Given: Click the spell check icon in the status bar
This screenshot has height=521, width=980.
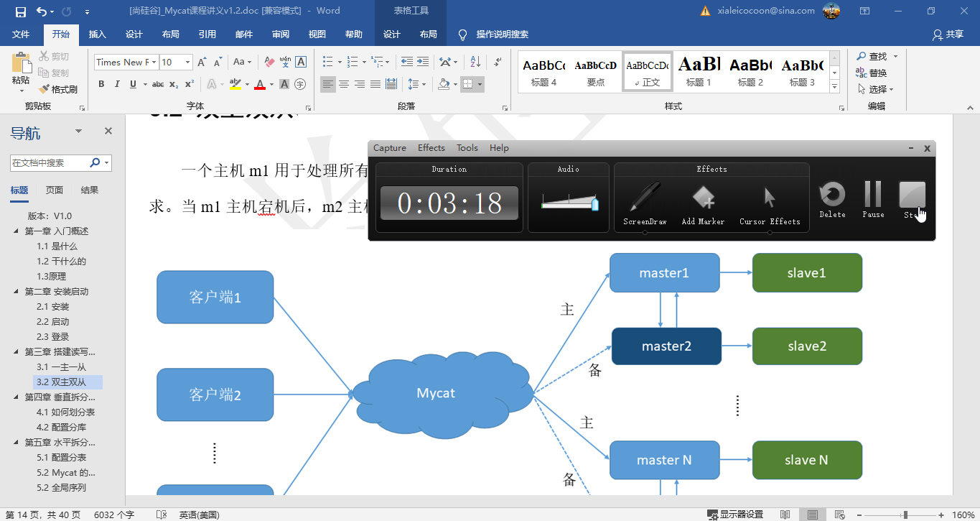Looking at the screenshot, I should [x=162, y=515].
